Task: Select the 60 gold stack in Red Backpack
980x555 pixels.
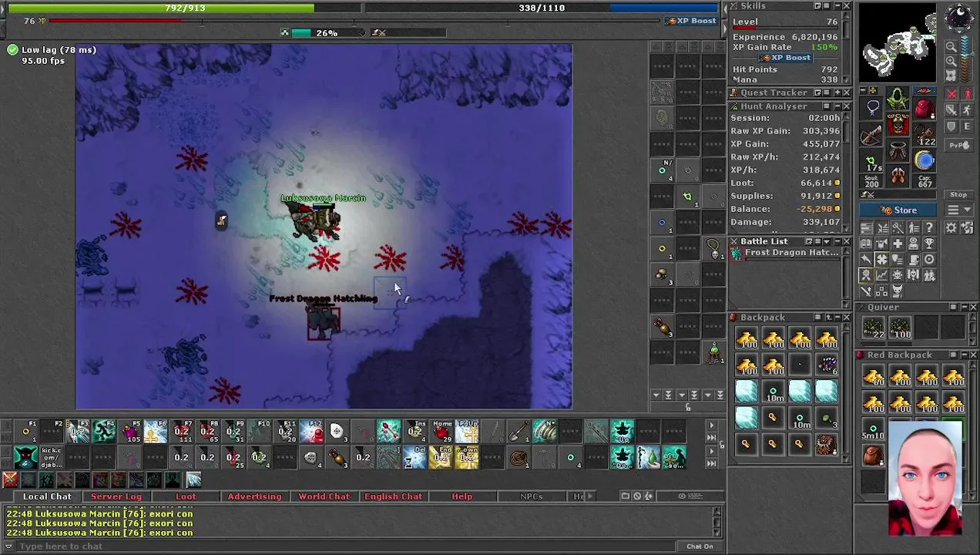Action: pyautogui.click(x=874, y=375)
